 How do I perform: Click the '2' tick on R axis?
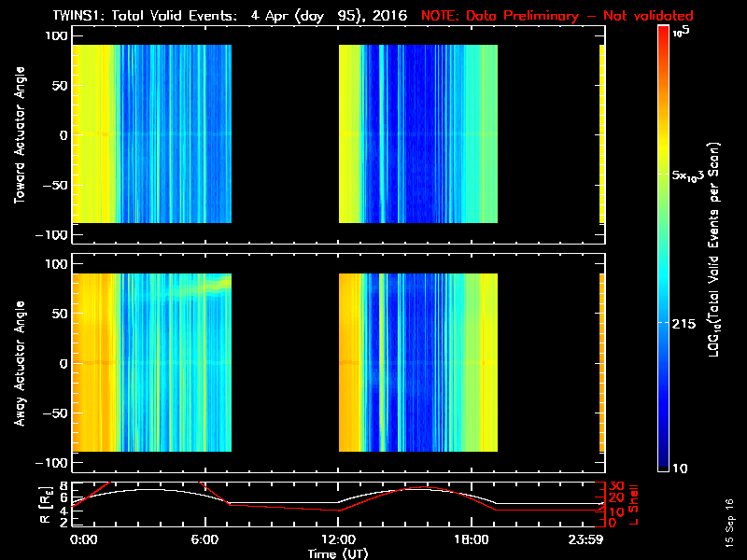(63, 523)
